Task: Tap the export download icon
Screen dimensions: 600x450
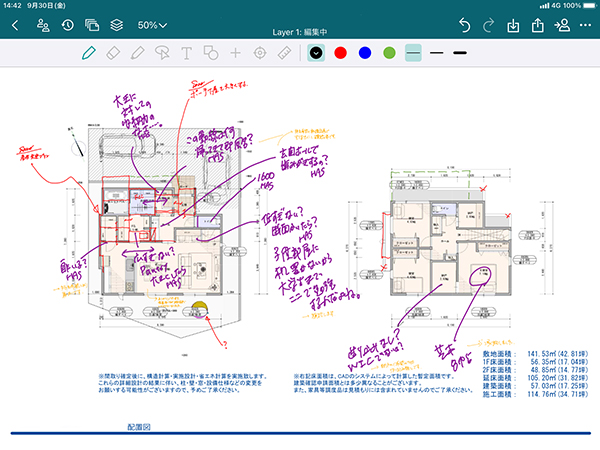Action: tap(513, 24)
